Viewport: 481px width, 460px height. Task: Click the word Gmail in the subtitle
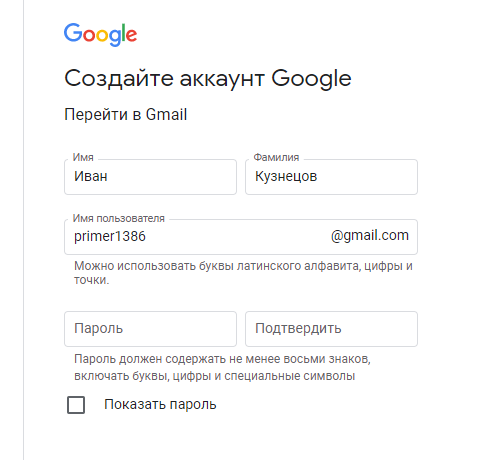(x=166, y=115)
